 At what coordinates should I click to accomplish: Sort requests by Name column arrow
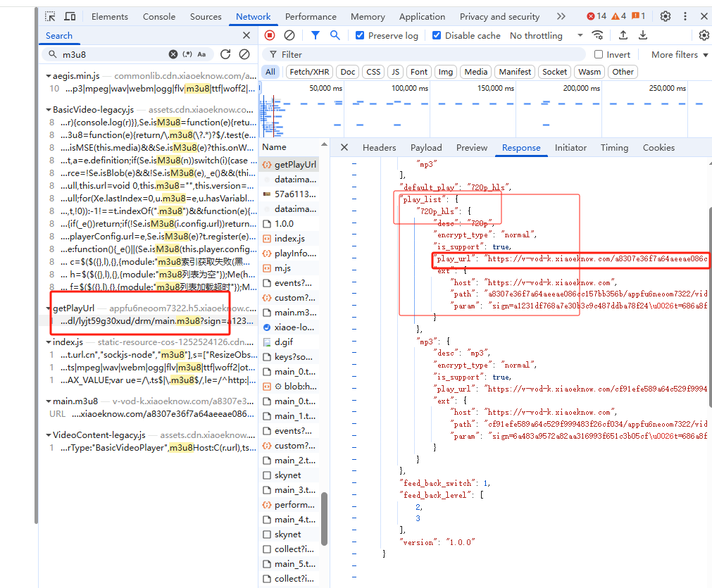coord(324,144)
